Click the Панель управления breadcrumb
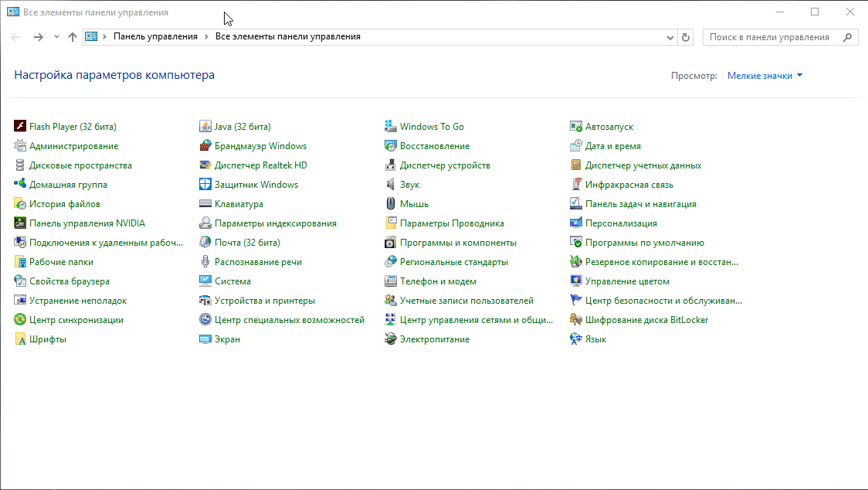The image size is (868, 490). click(x=155, y=36)
